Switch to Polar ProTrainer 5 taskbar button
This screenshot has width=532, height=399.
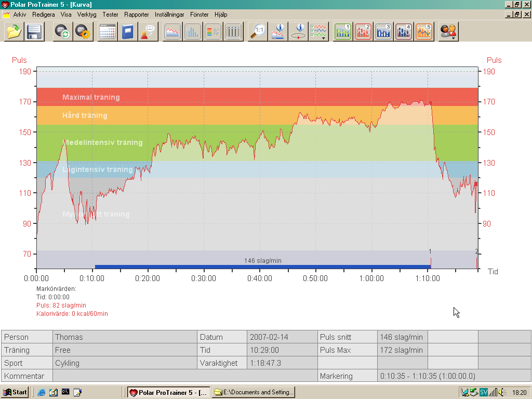[x=169, y=392]
